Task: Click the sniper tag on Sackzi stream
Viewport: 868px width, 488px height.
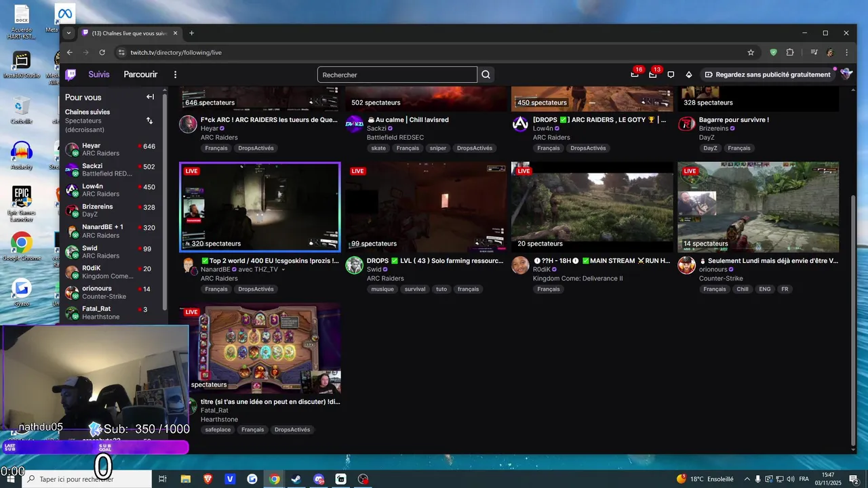Action: pos(437,148)
